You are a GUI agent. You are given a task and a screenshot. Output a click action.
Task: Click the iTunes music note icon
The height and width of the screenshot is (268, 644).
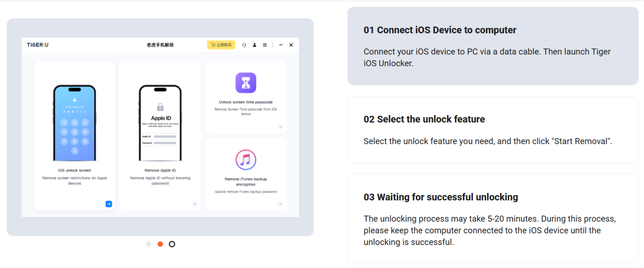(x=246, y=160)
